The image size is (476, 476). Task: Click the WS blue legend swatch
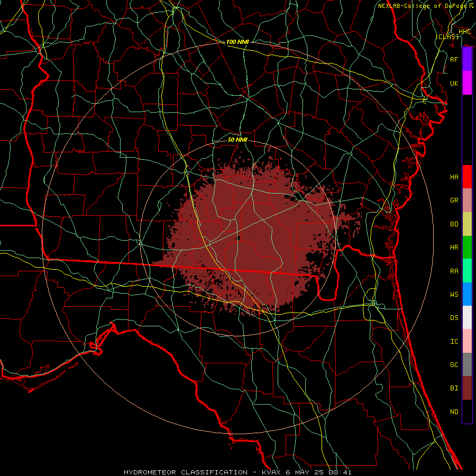pos(467,294)
